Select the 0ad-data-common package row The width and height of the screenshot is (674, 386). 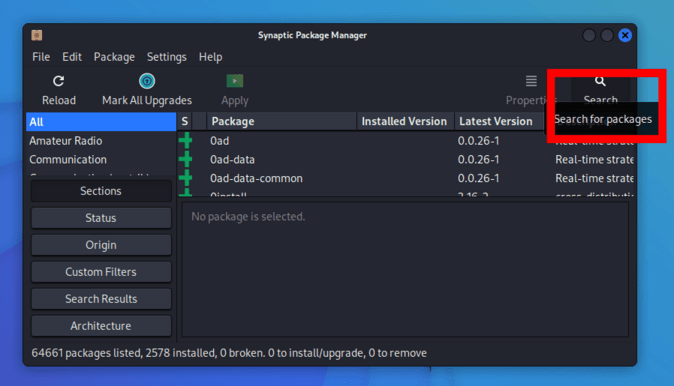click(405, 178)
